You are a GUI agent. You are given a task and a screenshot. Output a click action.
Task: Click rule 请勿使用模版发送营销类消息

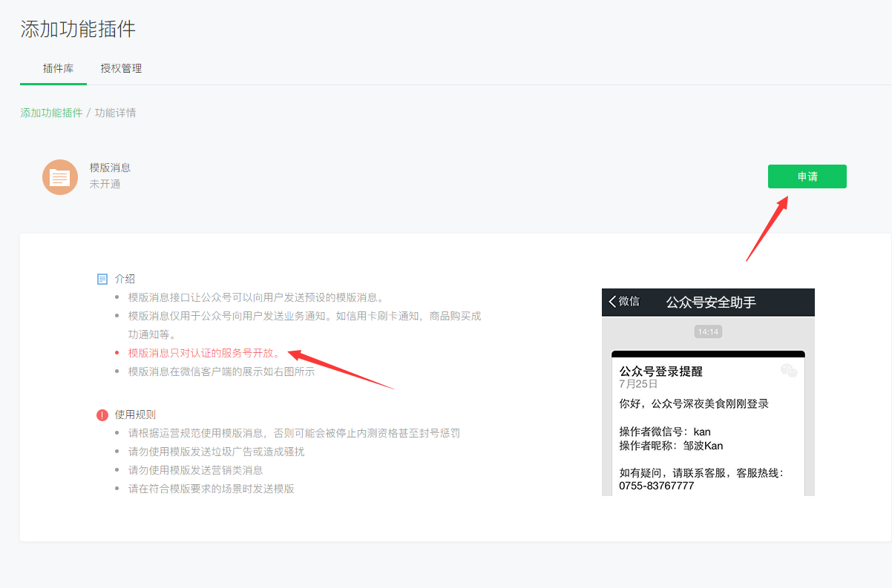coord(195,470)
